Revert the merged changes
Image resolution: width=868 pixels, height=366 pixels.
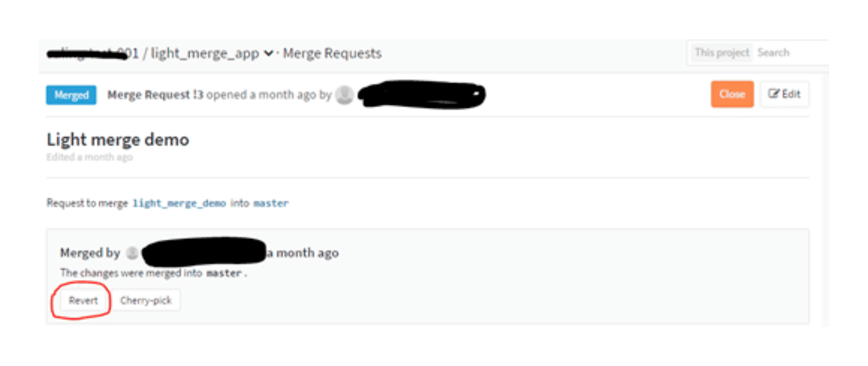[x=83, y=301]
